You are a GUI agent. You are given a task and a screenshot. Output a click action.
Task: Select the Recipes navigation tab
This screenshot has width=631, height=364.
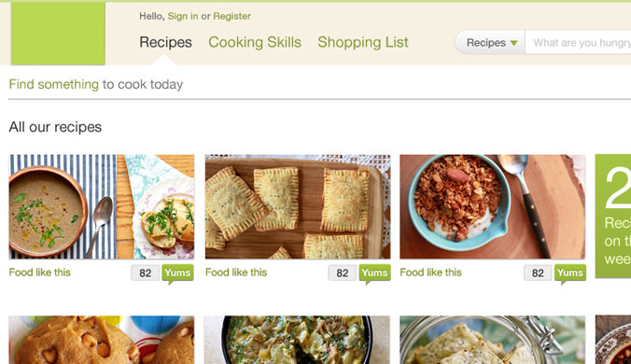[x=165, y=42]
